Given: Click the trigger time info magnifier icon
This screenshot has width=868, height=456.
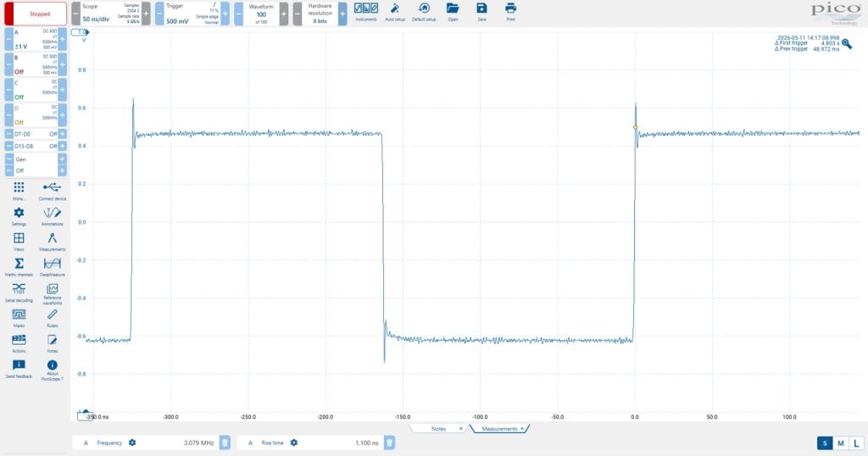Looking at the screenshot, I should point(847,44).
